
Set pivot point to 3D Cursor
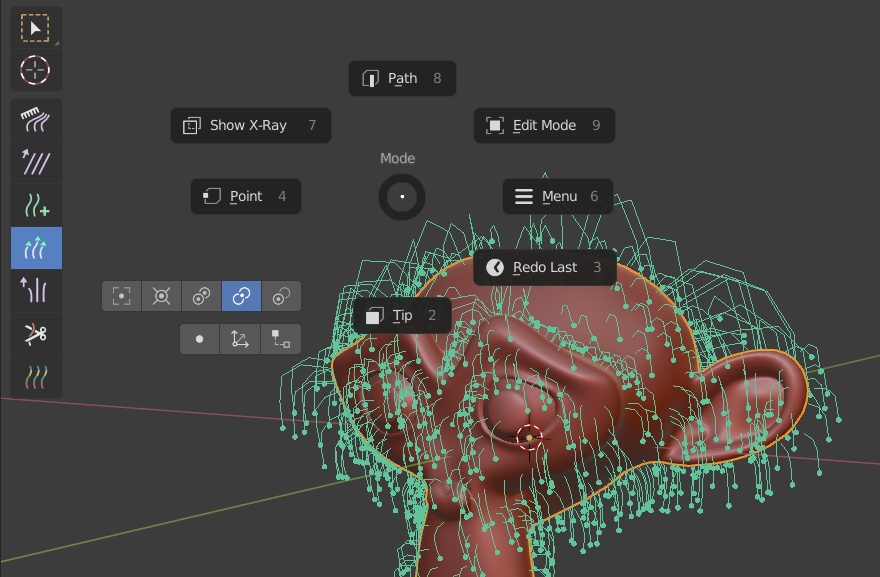(x=161, y=296)
